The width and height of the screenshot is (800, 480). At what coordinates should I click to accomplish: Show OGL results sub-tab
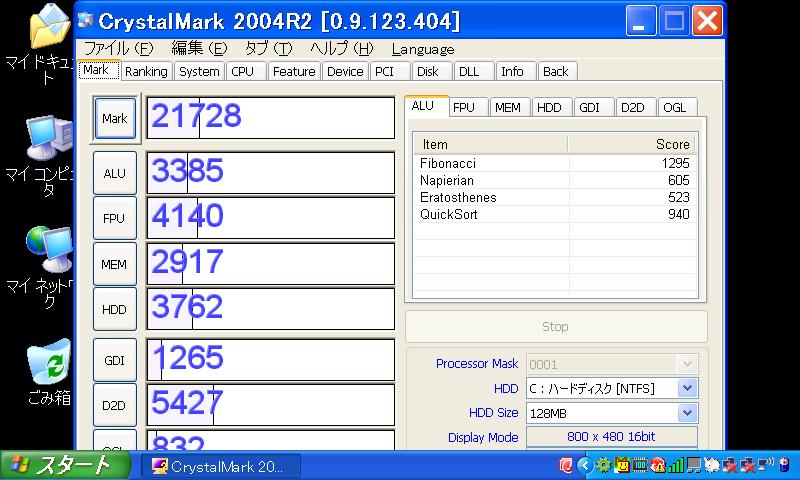click(x=677, y=108)
